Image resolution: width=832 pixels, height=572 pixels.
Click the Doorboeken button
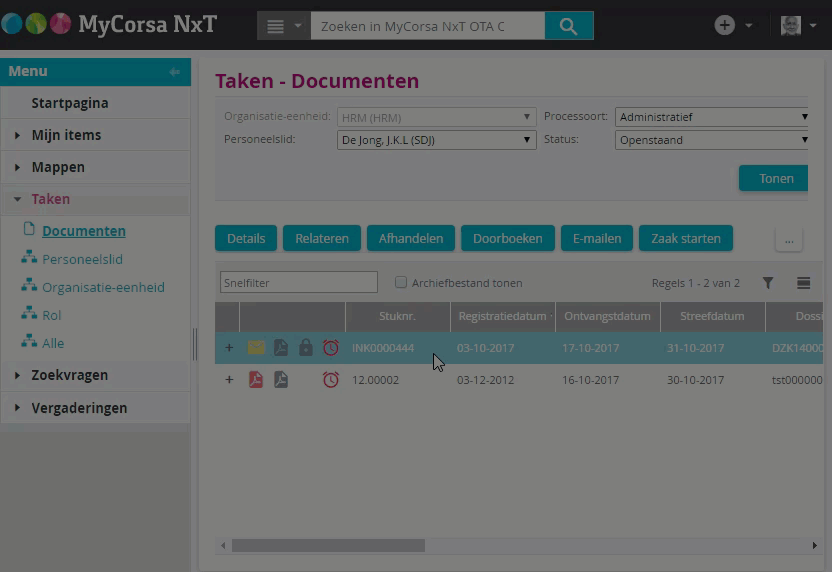(x=508, y=238)
